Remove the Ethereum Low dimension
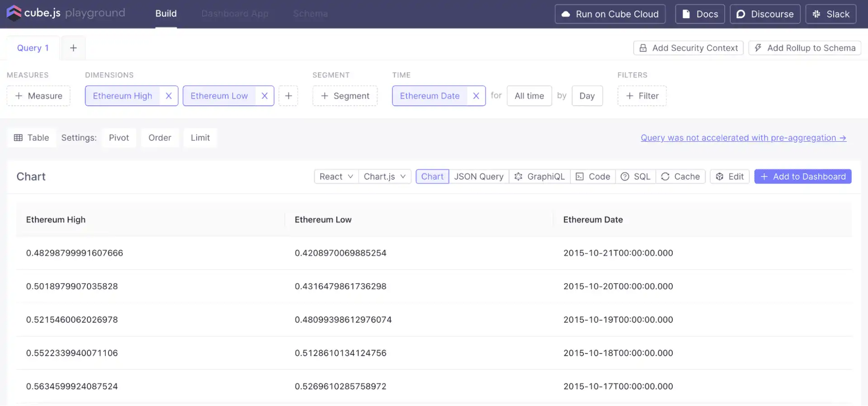868x406 pixels. 264,96
